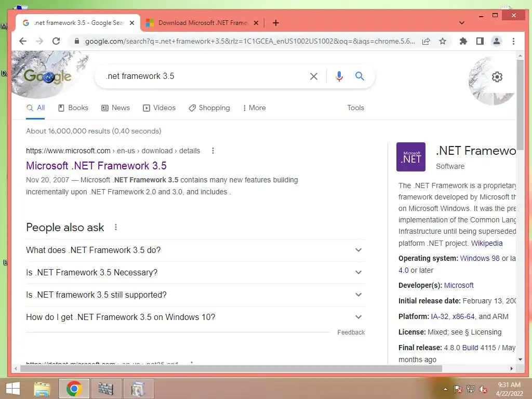Select the All results tab

click(x=36, y=108)
